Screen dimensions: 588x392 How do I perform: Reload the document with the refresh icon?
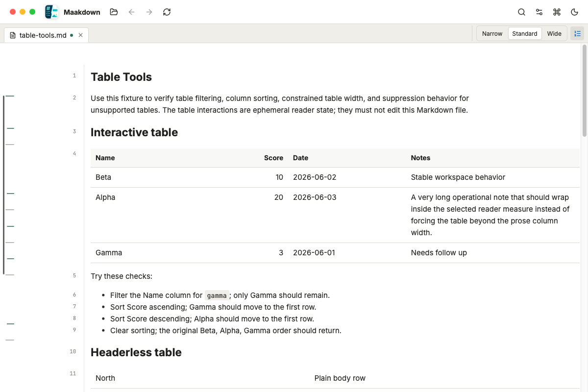(167, 12)
